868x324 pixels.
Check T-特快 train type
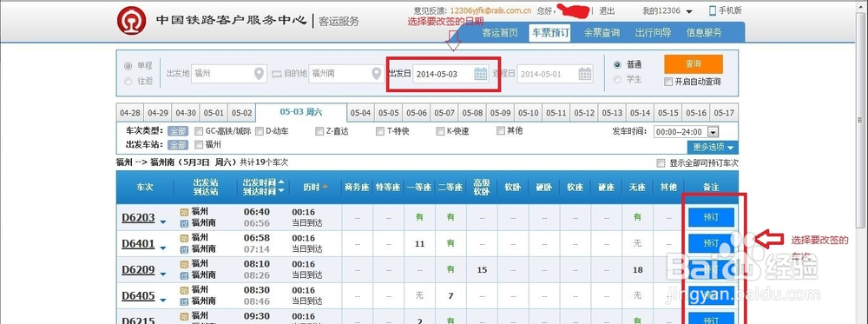tap(380, 132)
